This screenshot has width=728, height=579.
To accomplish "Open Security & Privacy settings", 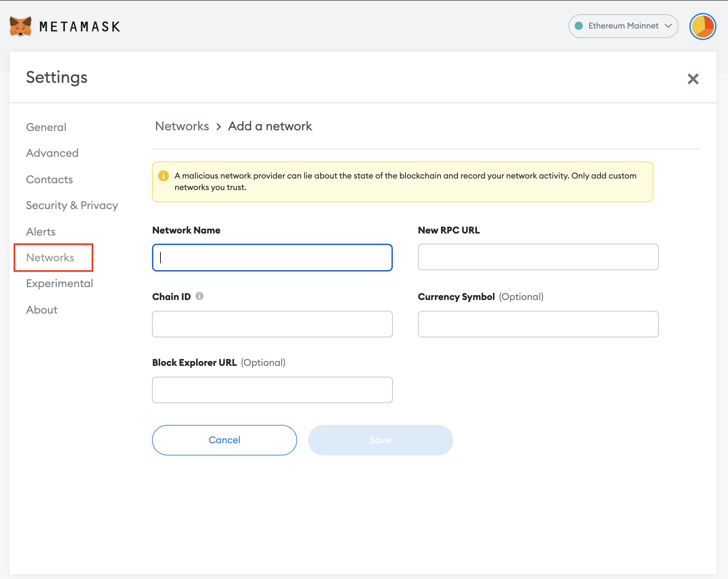I will click(72, 205).
